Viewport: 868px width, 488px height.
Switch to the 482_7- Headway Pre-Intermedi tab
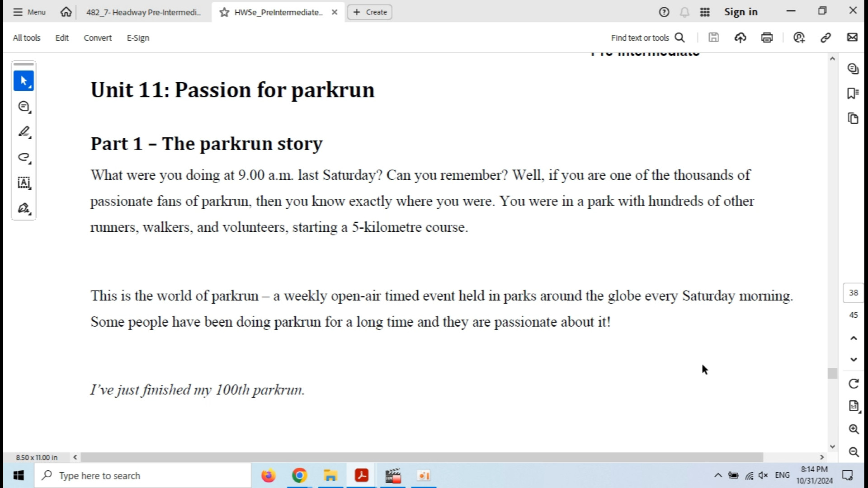143,12
